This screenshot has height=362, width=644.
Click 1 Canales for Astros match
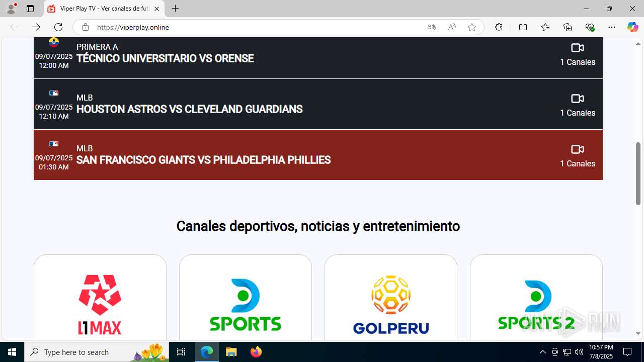578,113
